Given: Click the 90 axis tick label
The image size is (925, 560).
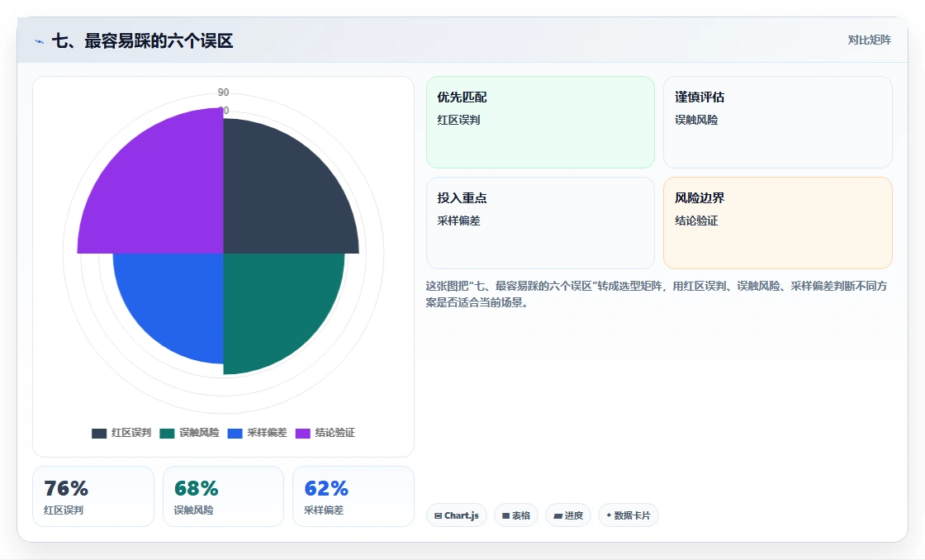Looking at the screenshot, I should tap(223, 92).
